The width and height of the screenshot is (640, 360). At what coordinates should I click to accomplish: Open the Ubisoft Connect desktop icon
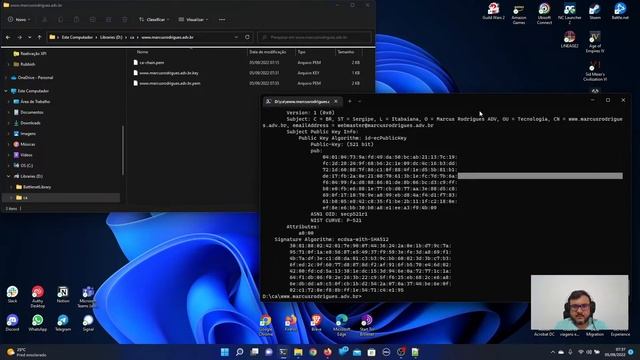[x=544, y=13]
